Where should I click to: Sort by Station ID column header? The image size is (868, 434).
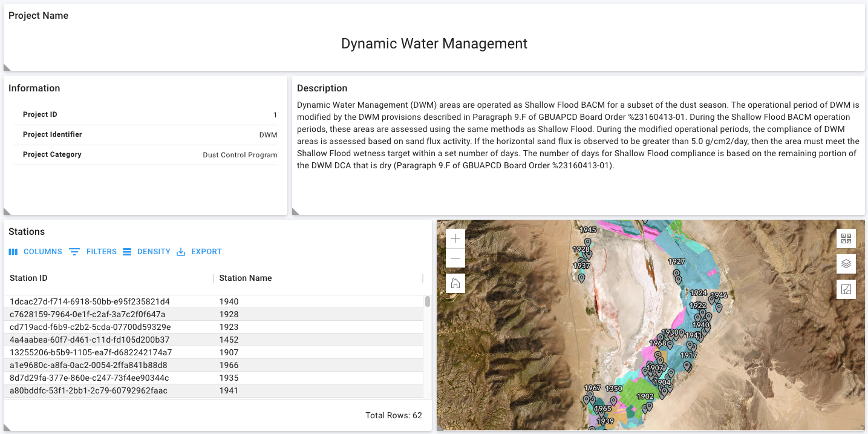click(28, 278)
